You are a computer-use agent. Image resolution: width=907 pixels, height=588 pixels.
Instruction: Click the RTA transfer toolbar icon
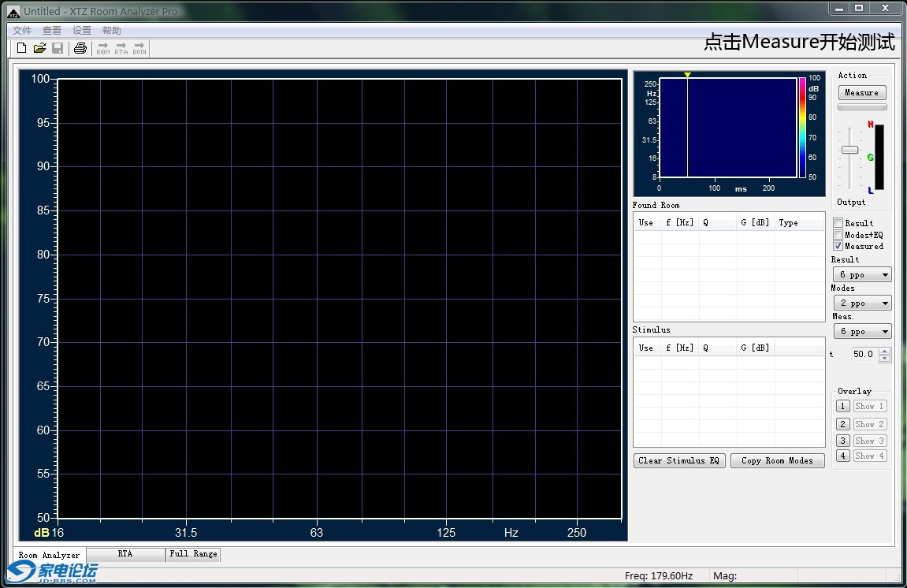click(x=121, y=49)
